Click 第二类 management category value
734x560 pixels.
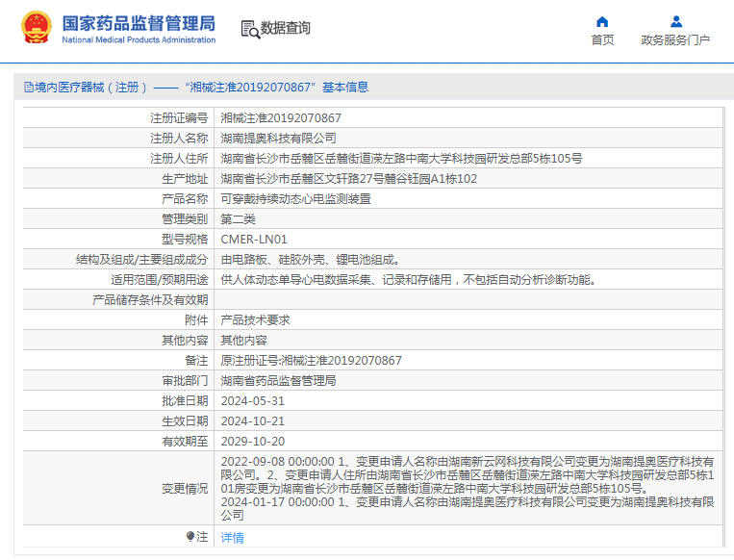(x=239, y=218)
